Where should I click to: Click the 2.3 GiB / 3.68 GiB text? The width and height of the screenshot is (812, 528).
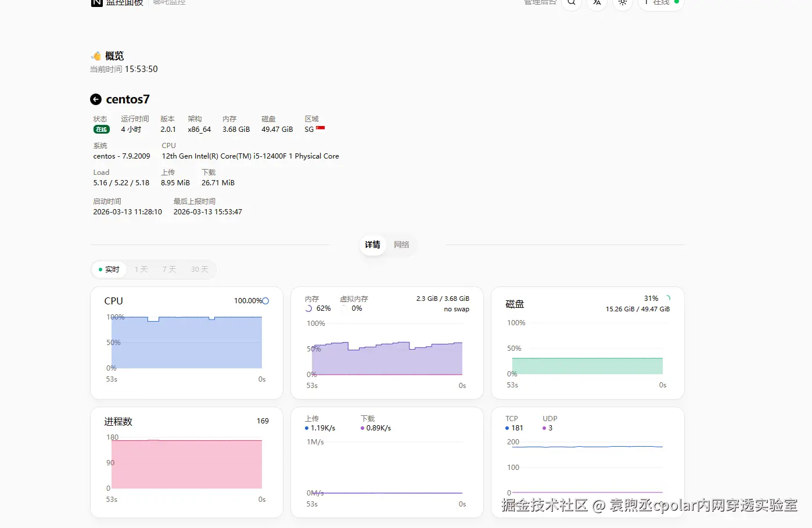click(x=443, y=299)
